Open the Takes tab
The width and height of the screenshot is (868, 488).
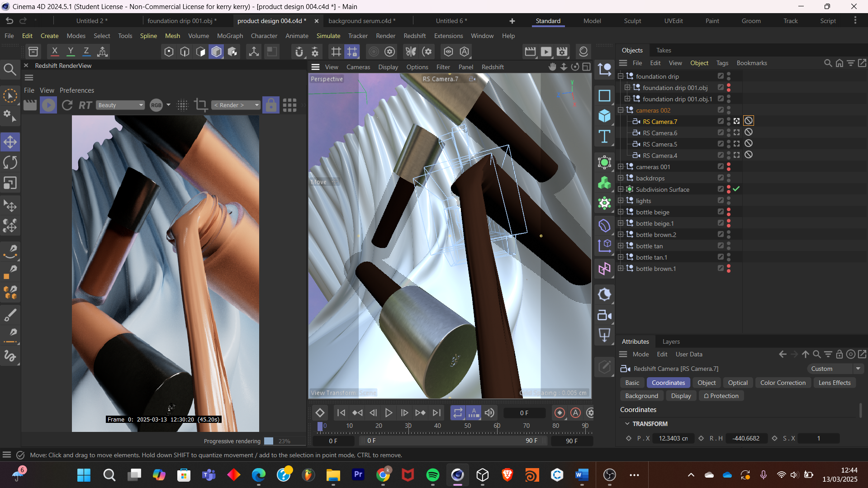tap(664, 50)
